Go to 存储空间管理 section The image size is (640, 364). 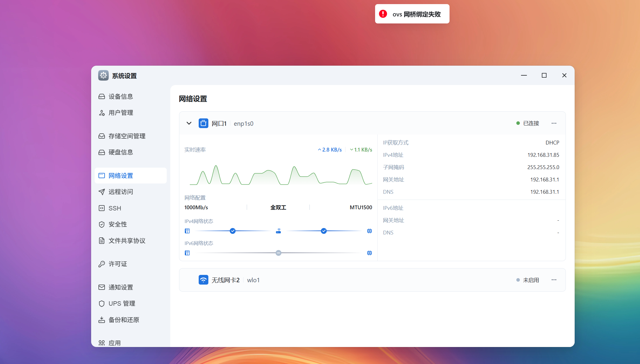[x=127, y=136]
